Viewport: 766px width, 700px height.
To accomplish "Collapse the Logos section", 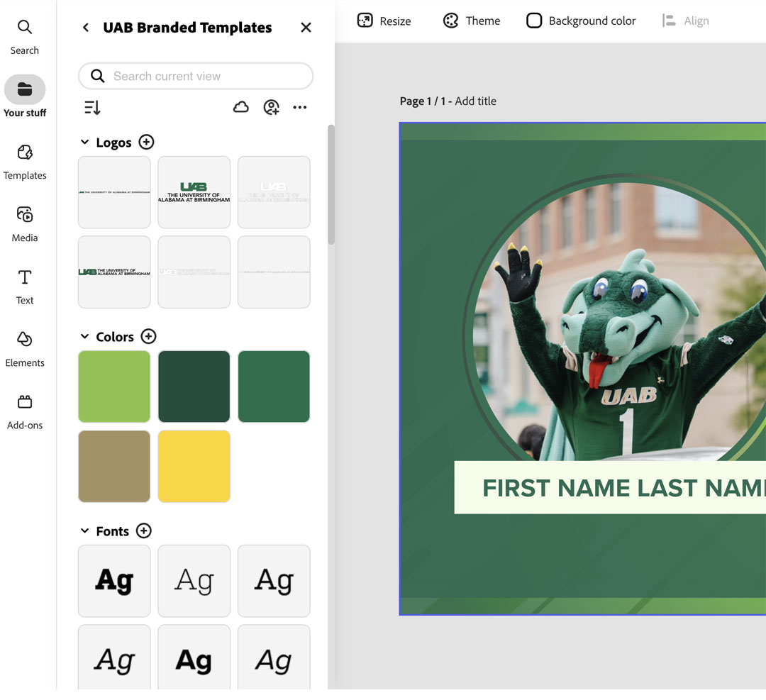I will click(x=85, y=142).
